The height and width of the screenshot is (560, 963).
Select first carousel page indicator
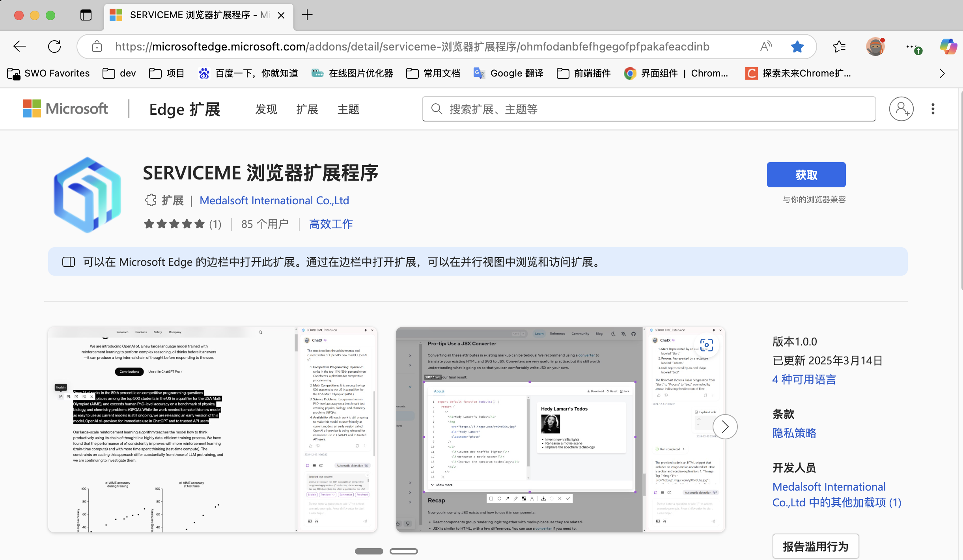click(x=369, y=551)
